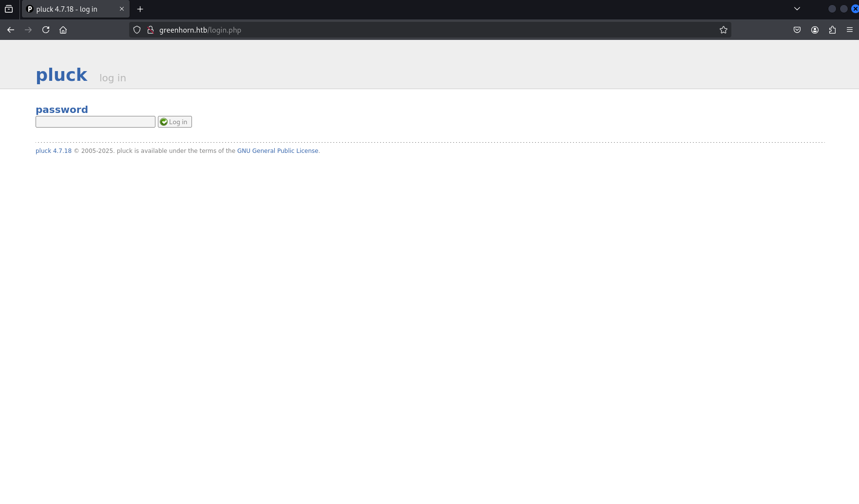The height and width of the screenshot is (504, 859).
Task: Focus the password input field
Action: pyautogui.click(x=95, y=122)
